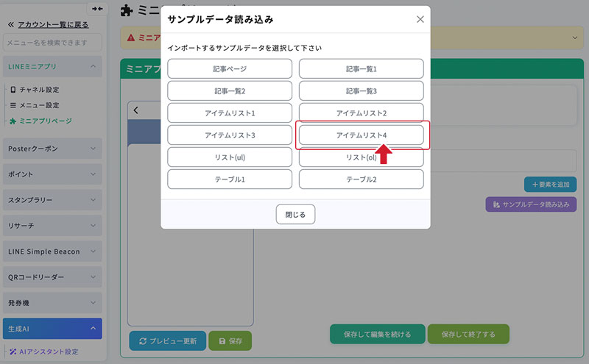589x364 pixels.
Task: Click the hamburger icon beside メニュー設定
Action: click(x=13, y=105)
